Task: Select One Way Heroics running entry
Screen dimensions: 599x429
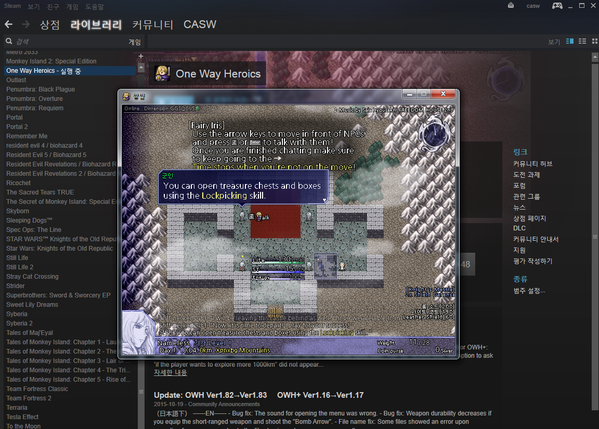Action: pos(70,71)
